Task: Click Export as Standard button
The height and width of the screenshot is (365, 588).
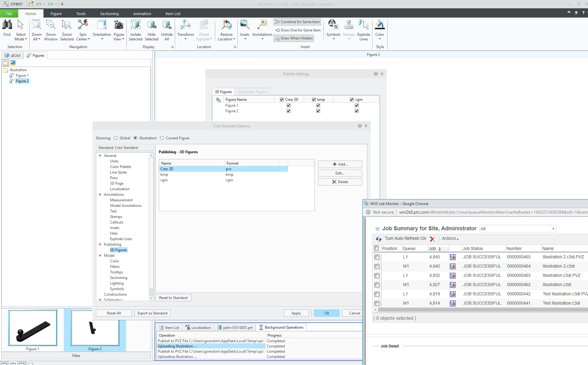Action: tap(152, 313)
